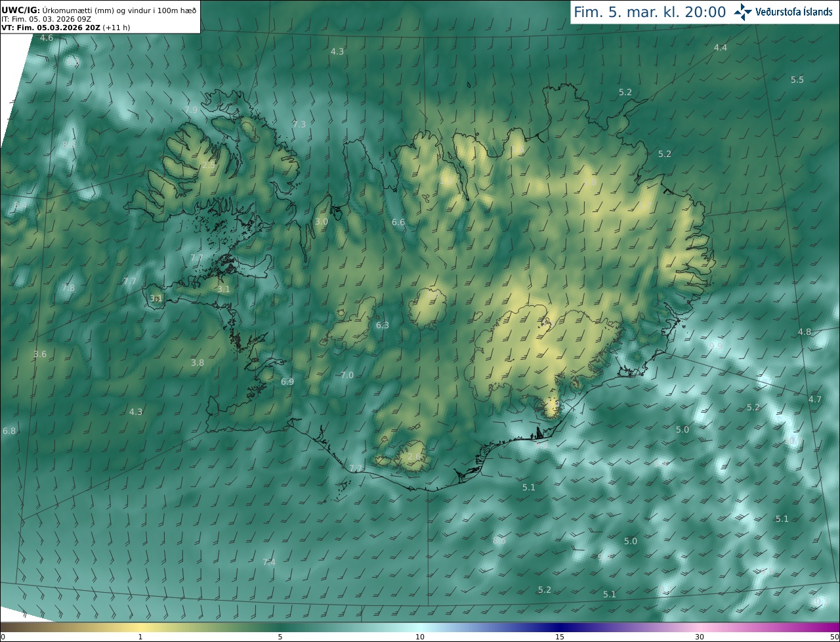Click the Veðurstofa Íslands logo emblem
The height and width of the screenshot is (642, 840).
point(743,12)
